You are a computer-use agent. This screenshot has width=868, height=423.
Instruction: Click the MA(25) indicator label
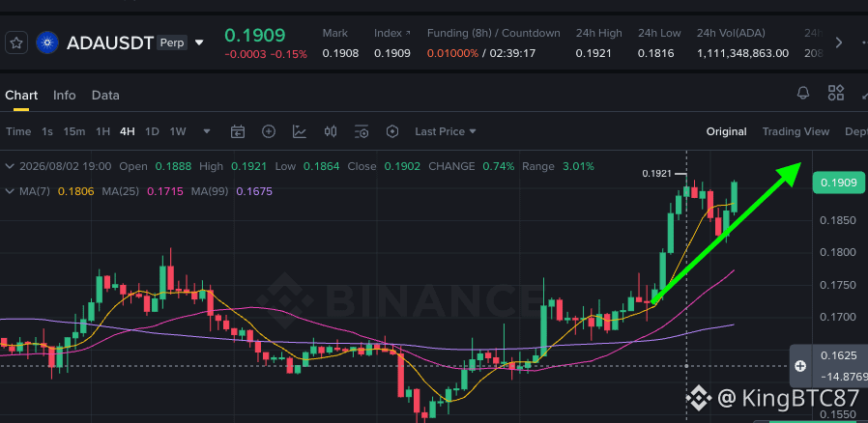click(120, 191)
